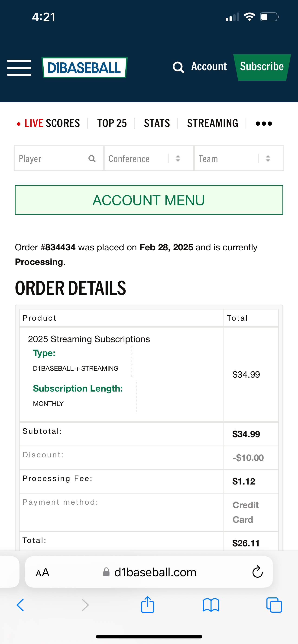The image size is (298, 644).
Task: Tap the D1Baseball logo
Action: [x=84, y=67]
